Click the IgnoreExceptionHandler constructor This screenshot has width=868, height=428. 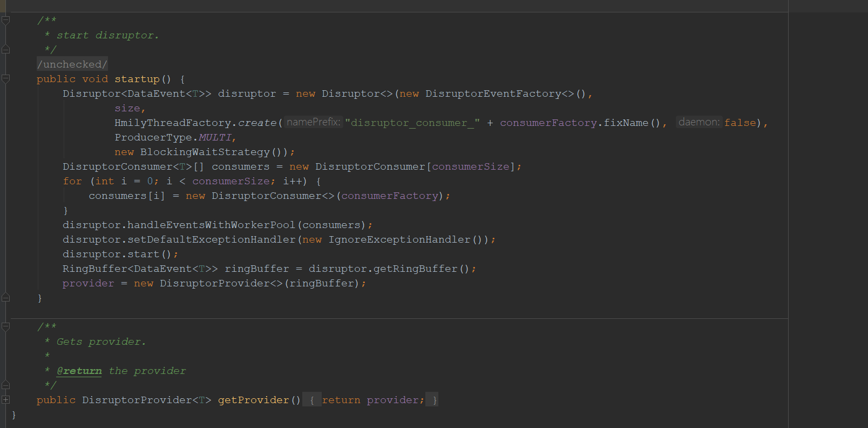point(399,239)
